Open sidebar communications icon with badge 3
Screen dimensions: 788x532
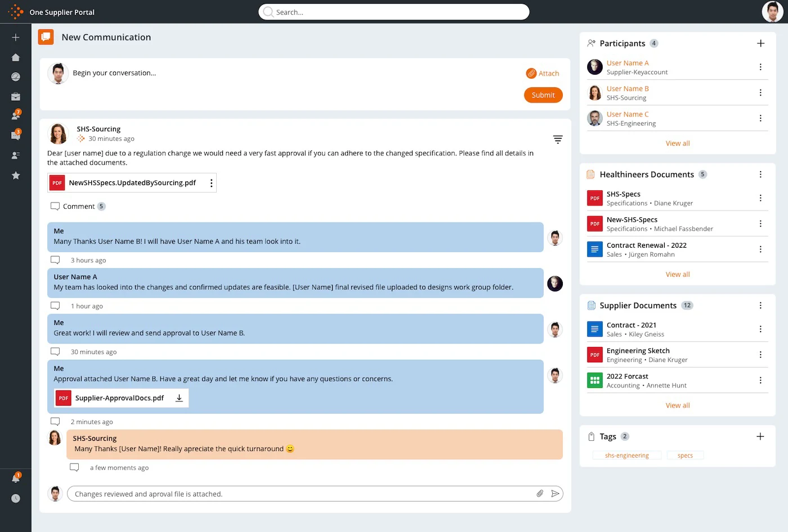[x=16, y=135]
